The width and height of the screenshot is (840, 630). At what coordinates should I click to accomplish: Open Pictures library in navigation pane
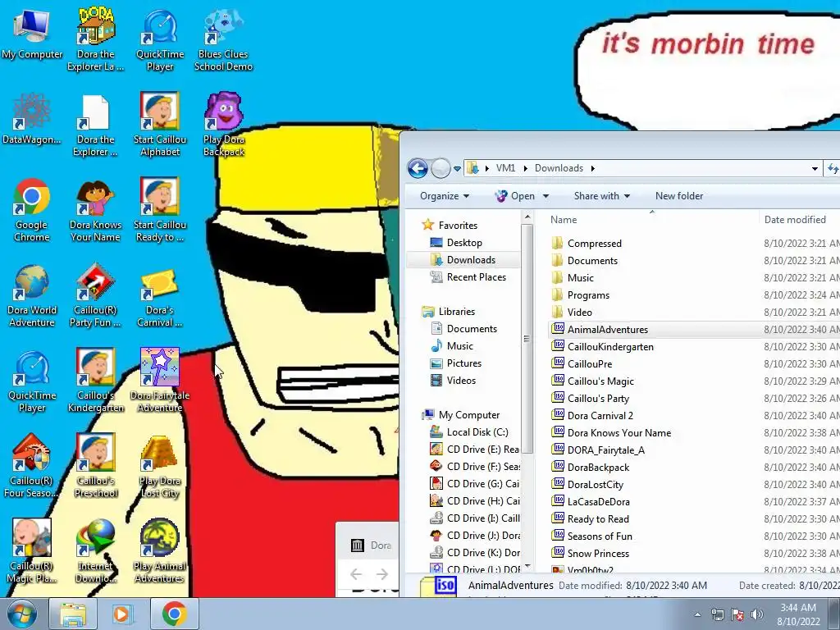click(x=464, y=363)
